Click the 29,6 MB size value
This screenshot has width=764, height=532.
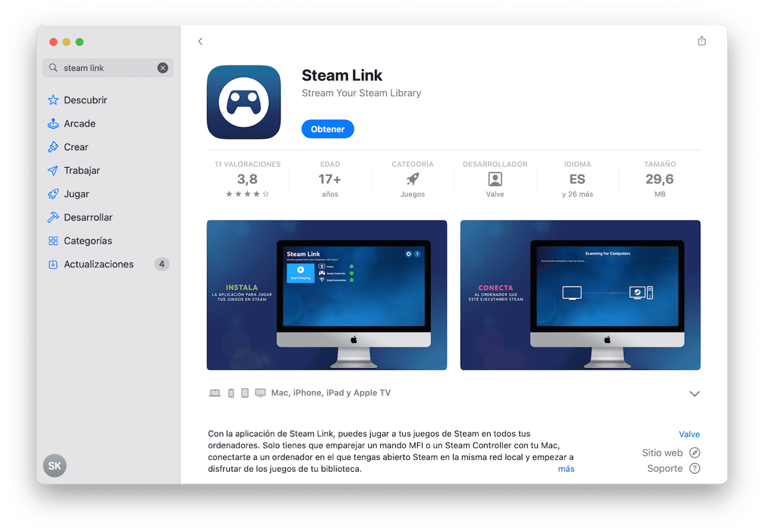(x=660, y=179)
